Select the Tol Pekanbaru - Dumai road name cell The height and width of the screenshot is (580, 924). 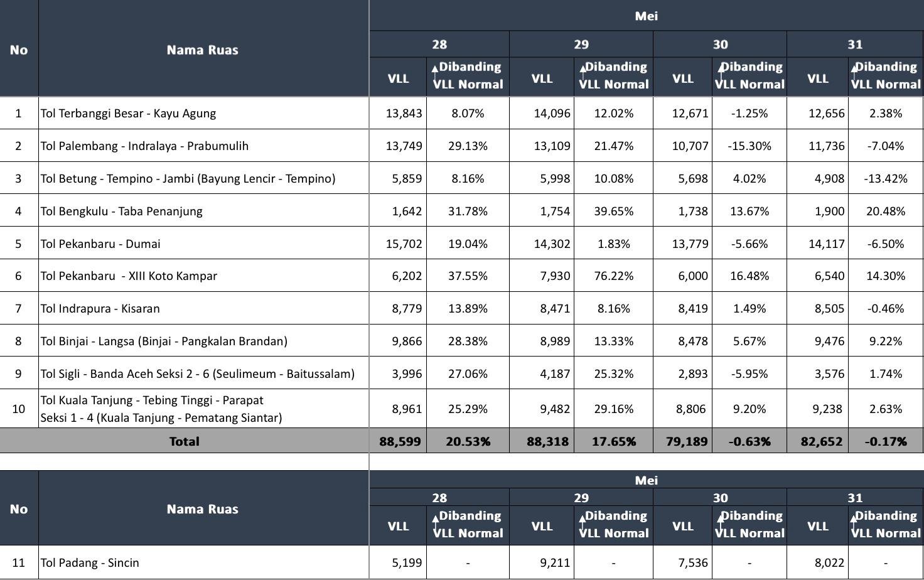pos(100,244)
